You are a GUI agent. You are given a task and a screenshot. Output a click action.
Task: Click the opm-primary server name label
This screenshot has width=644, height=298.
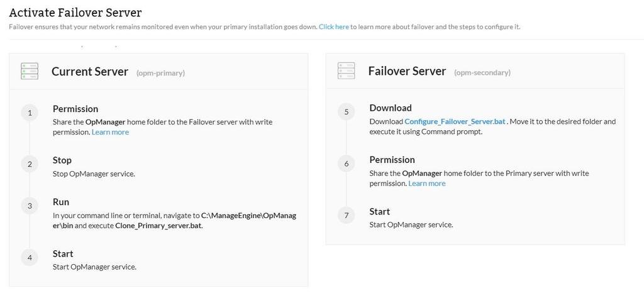tap(160, 73)
